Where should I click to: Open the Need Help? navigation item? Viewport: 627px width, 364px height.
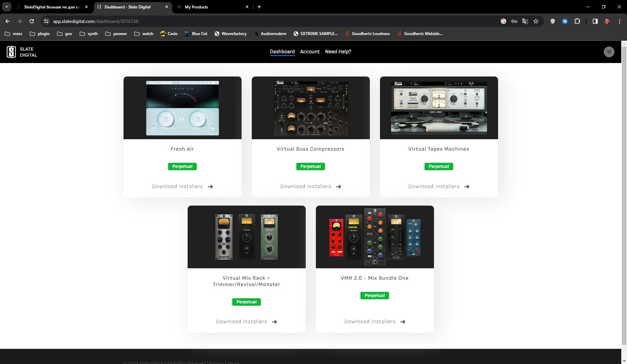[338, 52]
